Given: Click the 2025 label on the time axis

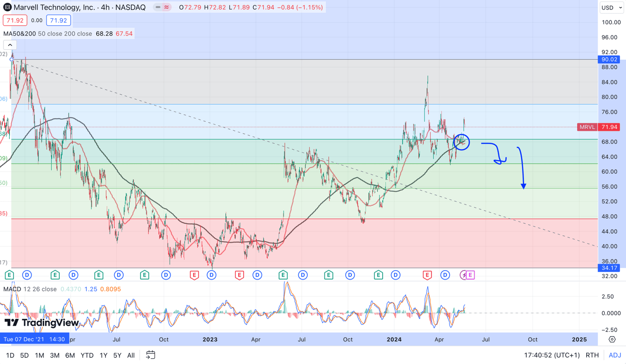Looking at the screenshot, I should [579, 339].
